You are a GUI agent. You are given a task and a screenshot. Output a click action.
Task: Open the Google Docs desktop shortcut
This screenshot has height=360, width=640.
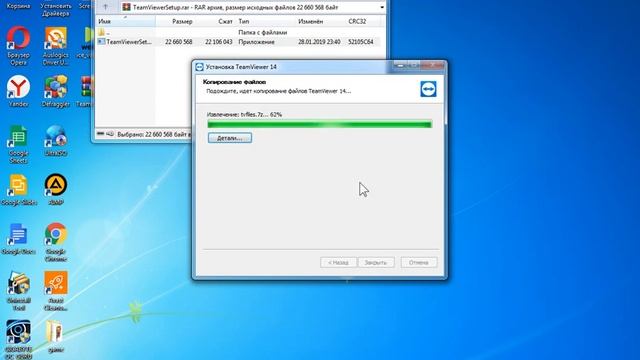[x=18, y=239]
